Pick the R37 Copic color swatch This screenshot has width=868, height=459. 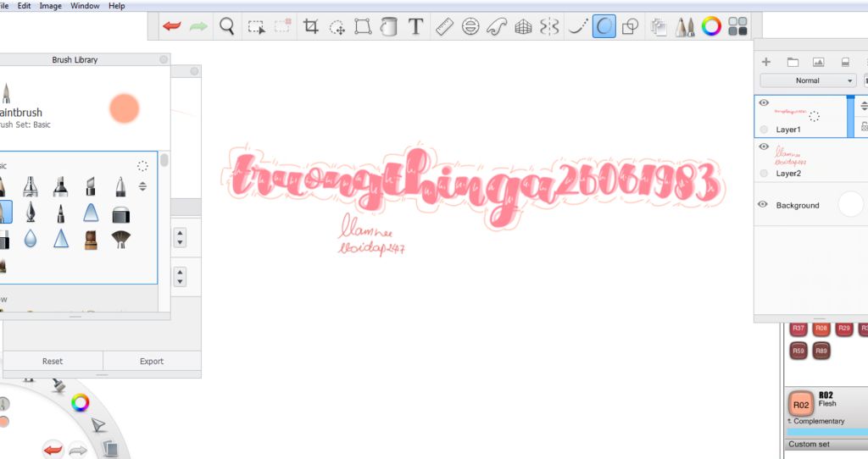(x=798, y=329)
